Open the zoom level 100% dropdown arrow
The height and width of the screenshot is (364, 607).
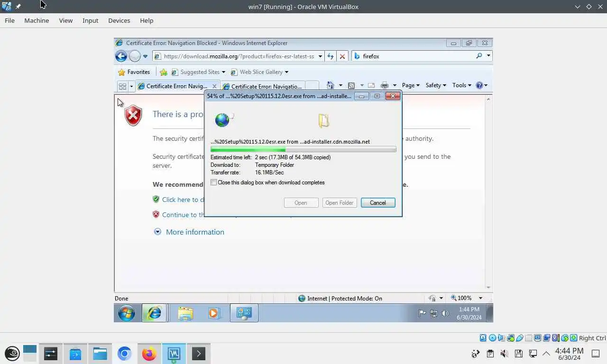pos(480,298)
